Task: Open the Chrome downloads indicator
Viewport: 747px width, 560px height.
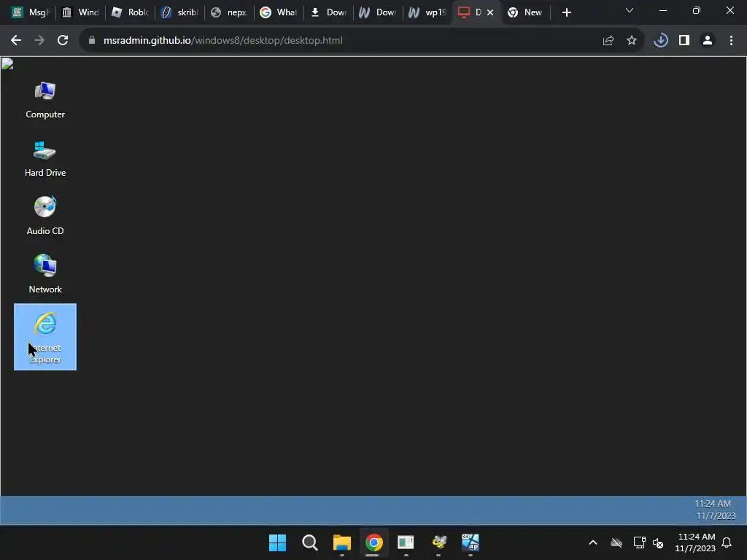Action: point(660,41)
